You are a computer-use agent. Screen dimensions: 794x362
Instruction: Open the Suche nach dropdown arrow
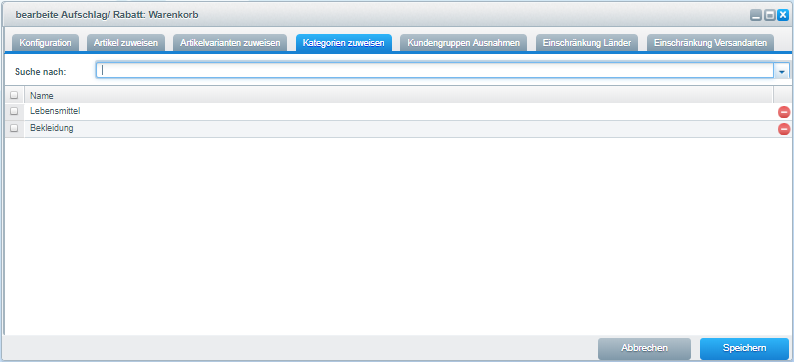(781, 71)
